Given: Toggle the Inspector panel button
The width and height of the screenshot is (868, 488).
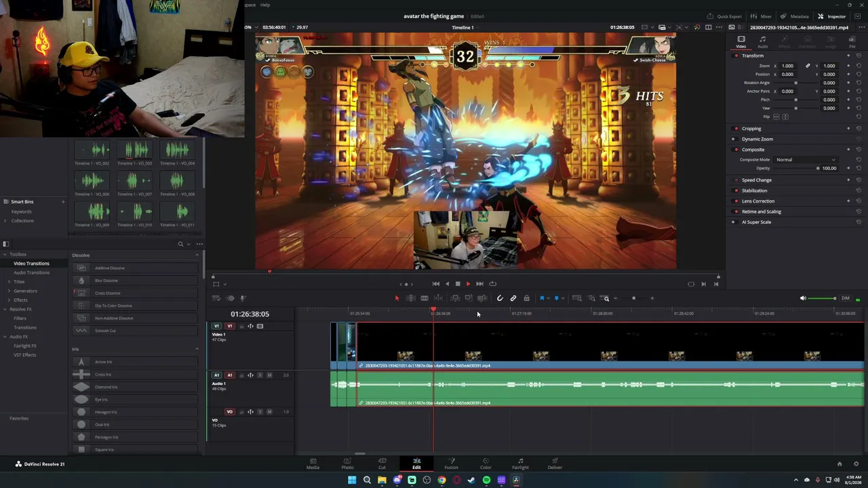Looking at the screenshot, I should pyautogui.click(x=832, y=16).
